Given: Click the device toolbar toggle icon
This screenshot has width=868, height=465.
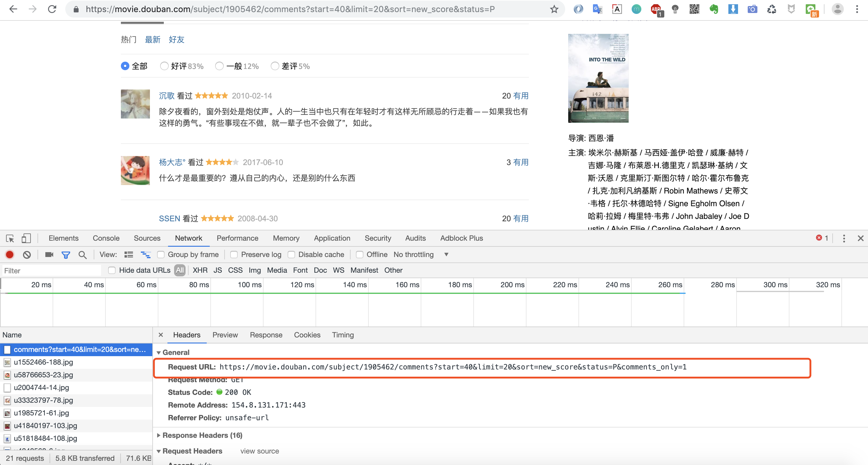Looking at the screenshot, I should (x=25, y=238).
